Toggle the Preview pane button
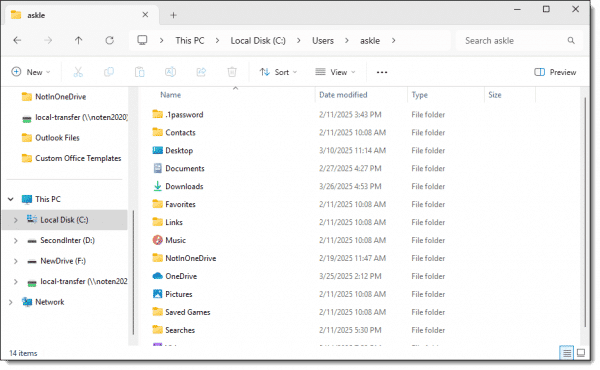The image size is (600, 370). 555,72
